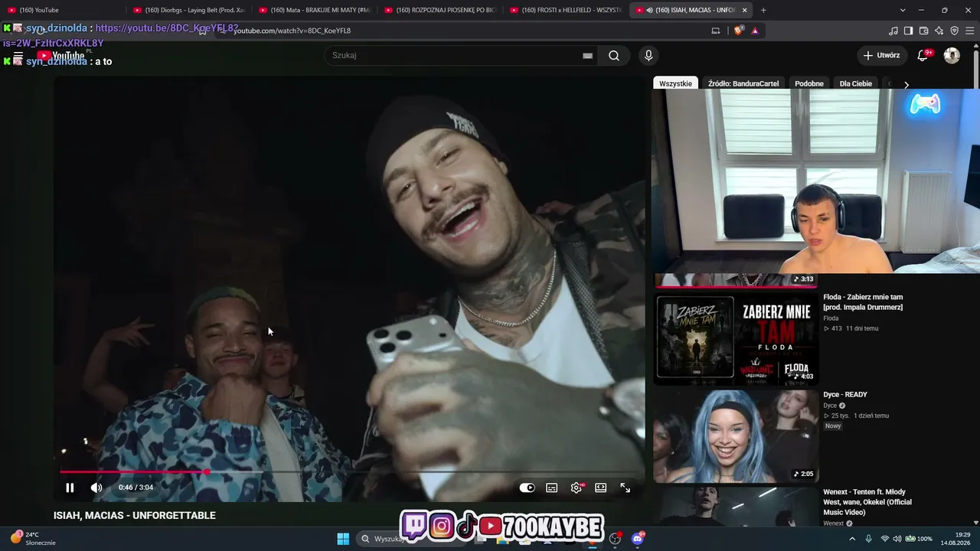This screenshot has height=551, width=980.
Task: Open Floda - Zabierz mnie tam thumbnail
Action: click(736, 339)
